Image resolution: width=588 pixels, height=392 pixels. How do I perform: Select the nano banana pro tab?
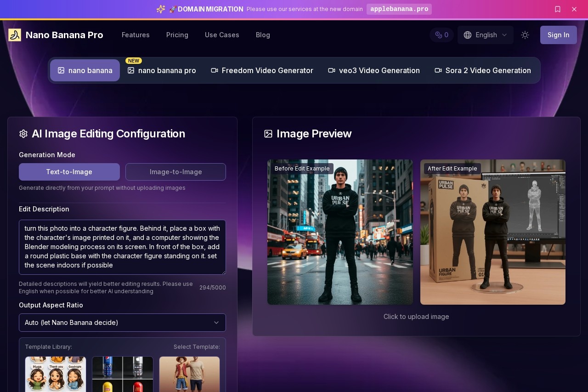[x=162, y=70]
